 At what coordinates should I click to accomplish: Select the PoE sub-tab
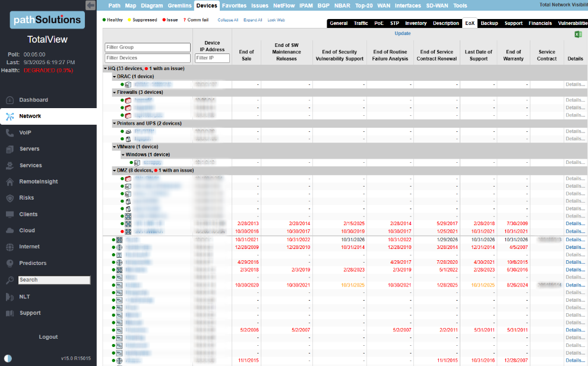pyautogui.click(x=379, y=23)
